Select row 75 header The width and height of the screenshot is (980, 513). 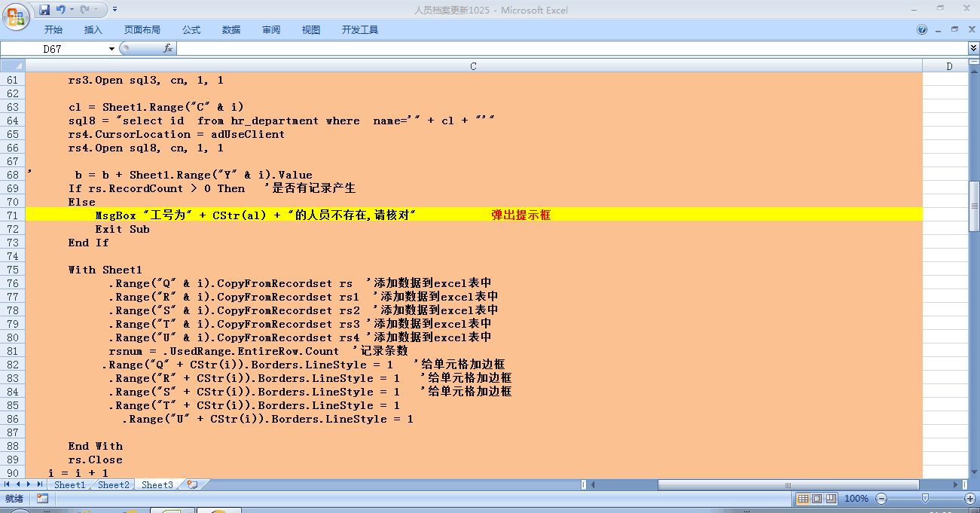coord(12,270)
